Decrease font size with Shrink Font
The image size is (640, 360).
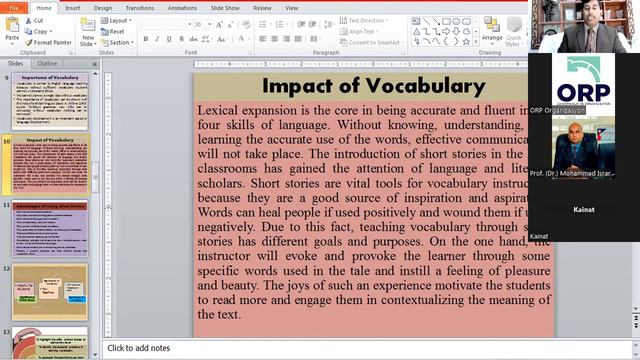[x=230, y=25]
